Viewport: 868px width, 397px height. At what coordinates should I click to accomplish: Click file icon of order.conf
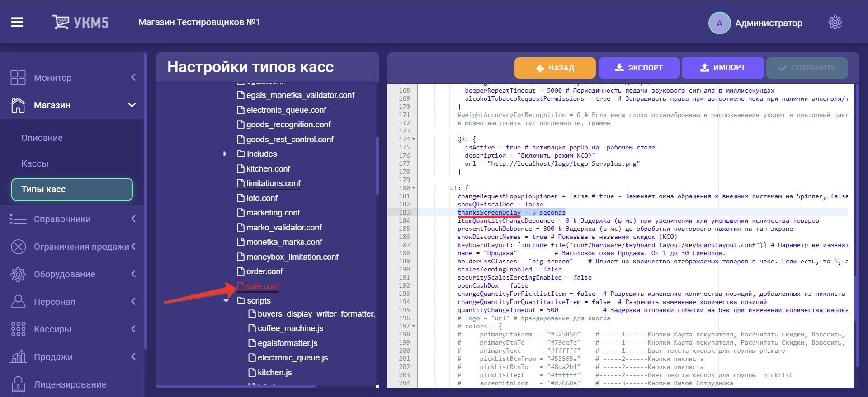pos(241,271)
